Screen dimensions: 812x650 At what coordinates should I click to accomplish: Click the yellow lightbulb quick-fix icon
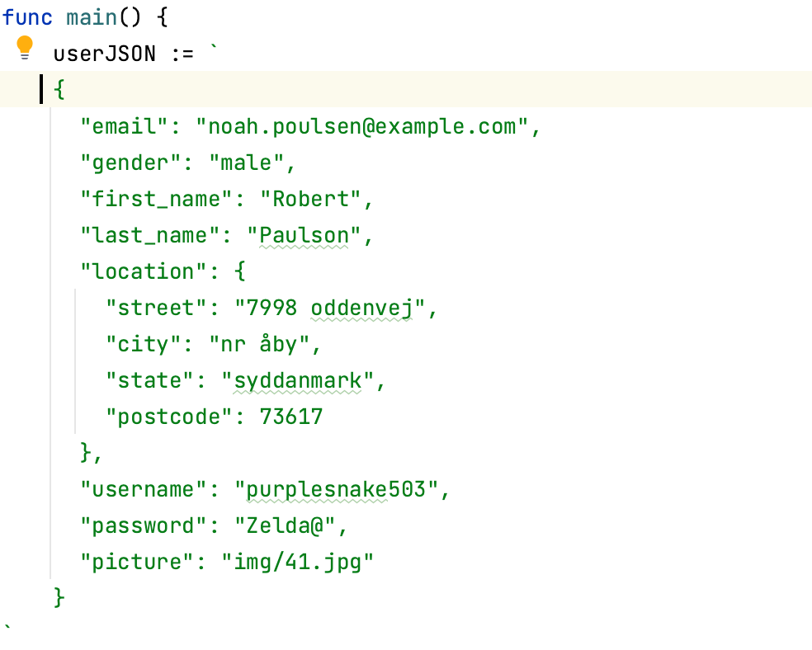click(25, 48)
